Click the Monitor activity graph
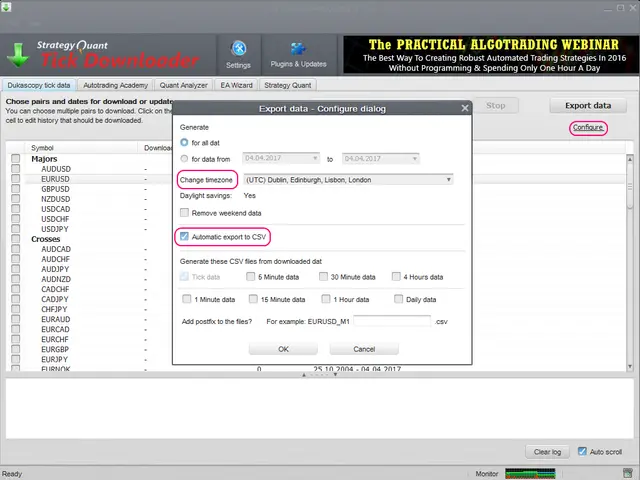This screenshot has width=640, height=480. pyautogui.click(x=530, y=473)
